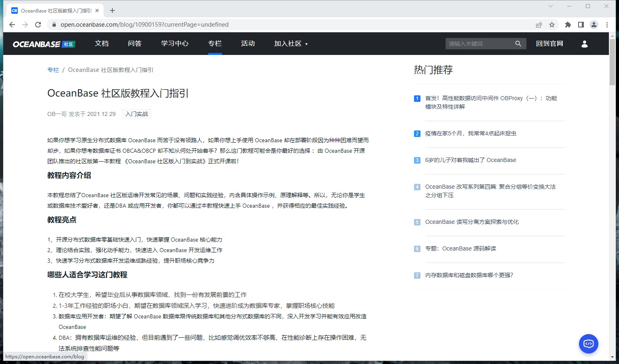Click the heading 教程内容介绍

[x=69, y=175]
